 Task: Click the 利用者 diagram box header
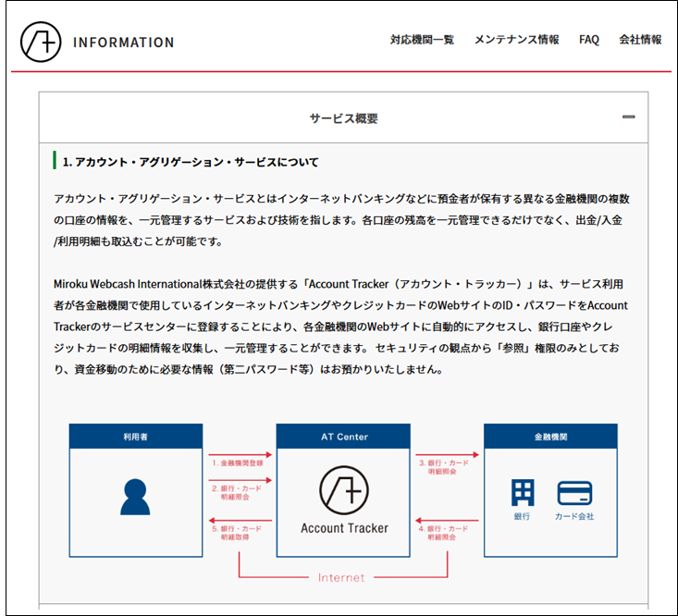click(x=135, y=437)
